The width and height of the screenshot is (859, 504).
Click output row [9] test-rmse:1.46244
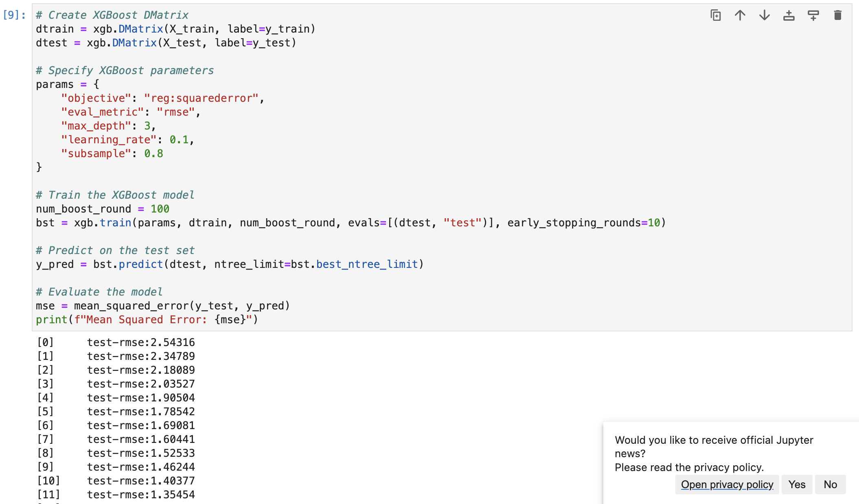[116, 467]
